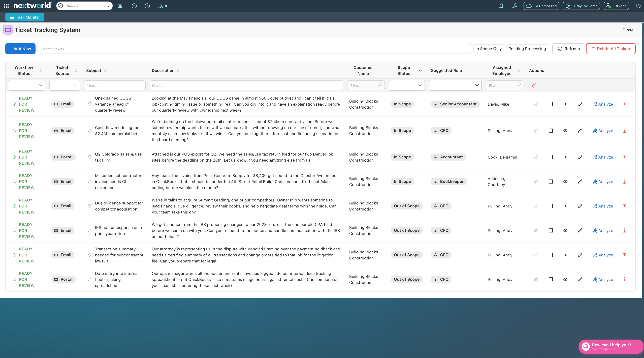Edit the Transaction summary lawsuit ticket
This screenshot has width=644, height=358.
(580, 255)
